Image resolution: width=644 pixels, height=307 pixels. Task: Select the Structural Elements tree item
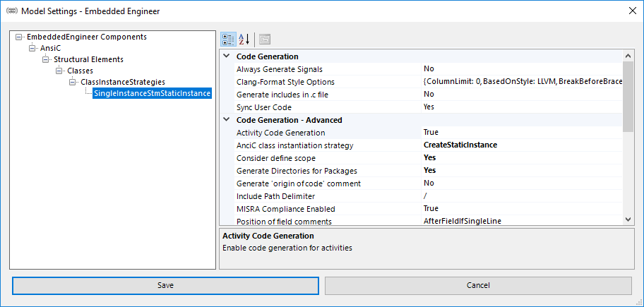88,59
